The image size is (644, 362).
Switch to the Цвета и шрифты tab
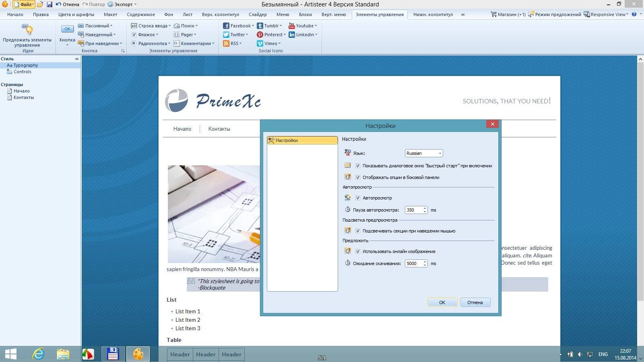76,14
